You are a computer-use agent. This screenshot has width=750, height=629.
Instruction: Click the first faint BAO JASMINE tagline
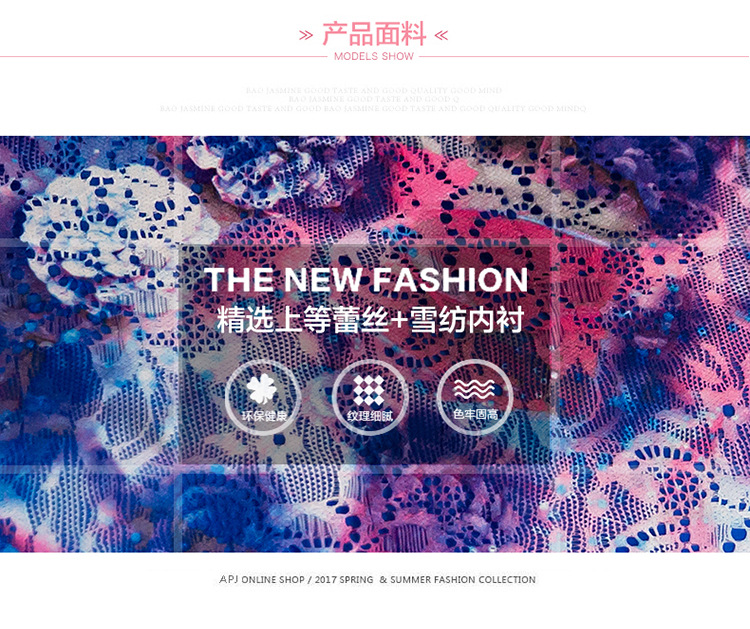(374, 90)
